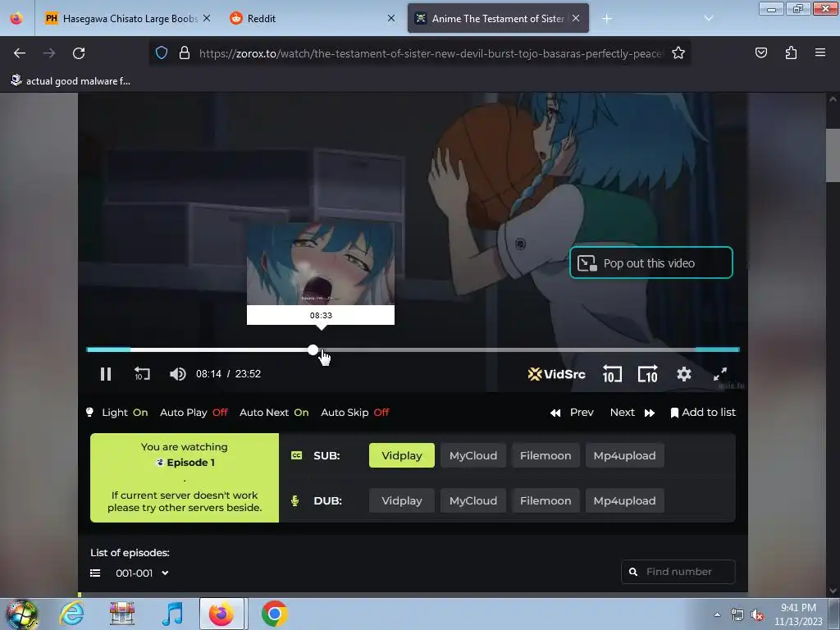Image resolution: width=840 pixels, height=630 pixels.
Task: Enter fullscreen mode for the video
Action: 720,374
